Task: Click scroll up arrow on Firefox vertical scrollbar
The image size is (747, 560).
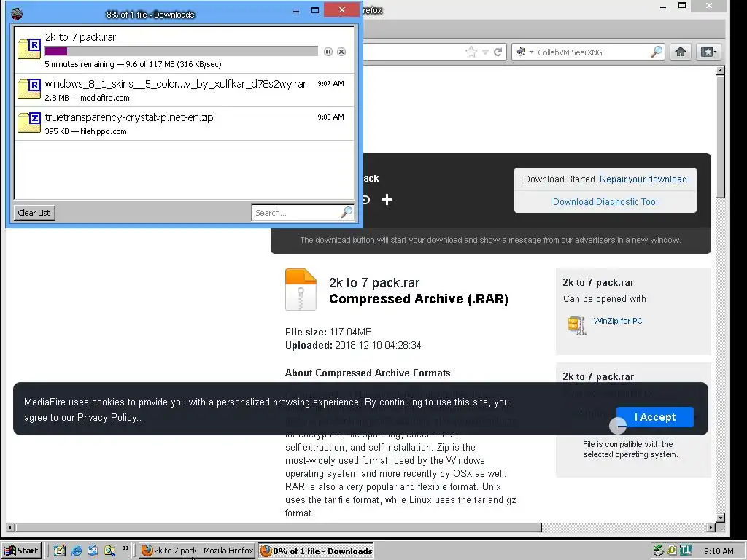Action: pyautogui.click(x=720, y=71)
